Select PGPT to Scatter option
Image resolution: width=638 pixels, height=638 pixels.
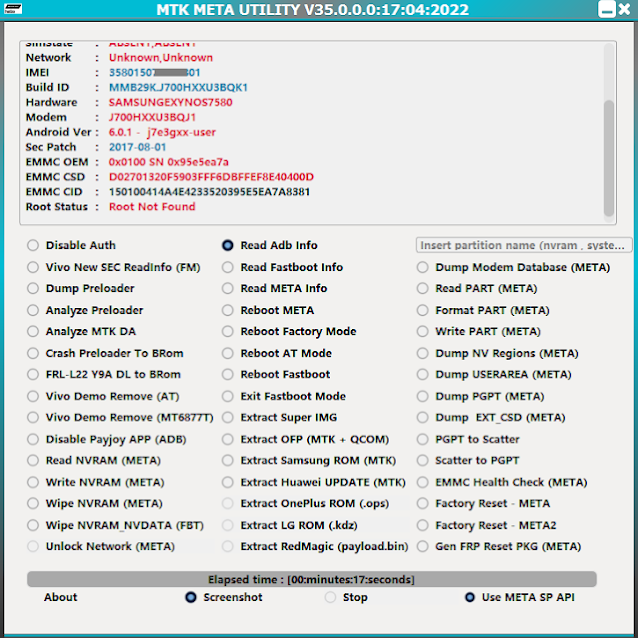pyautogui.click(x=423, y=439)
